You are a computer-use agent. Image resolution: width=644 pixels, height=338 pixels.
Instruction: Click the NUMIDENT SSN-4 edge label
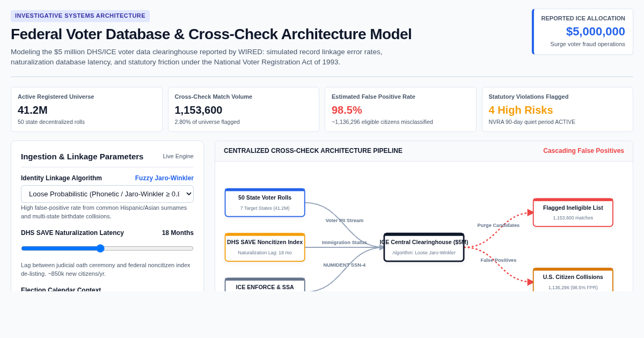click(x=345, y=265)
